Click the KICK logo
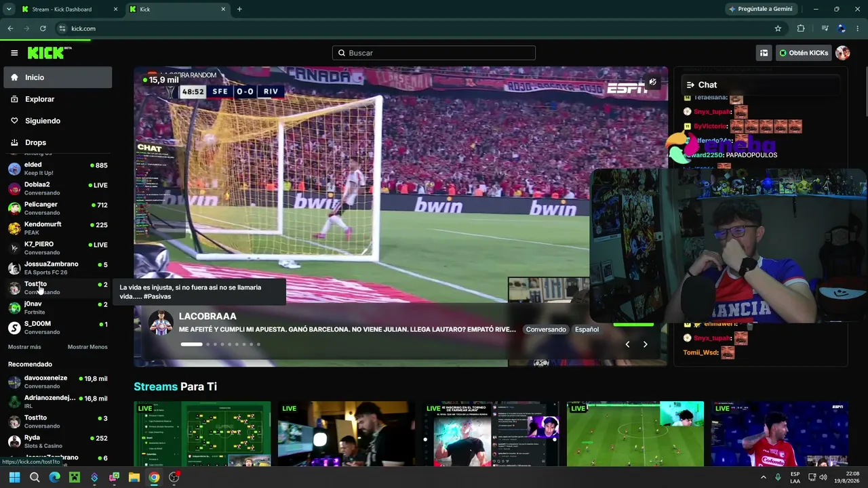The height and width of the screenshot is (488, 868). (x=50, y=53)
